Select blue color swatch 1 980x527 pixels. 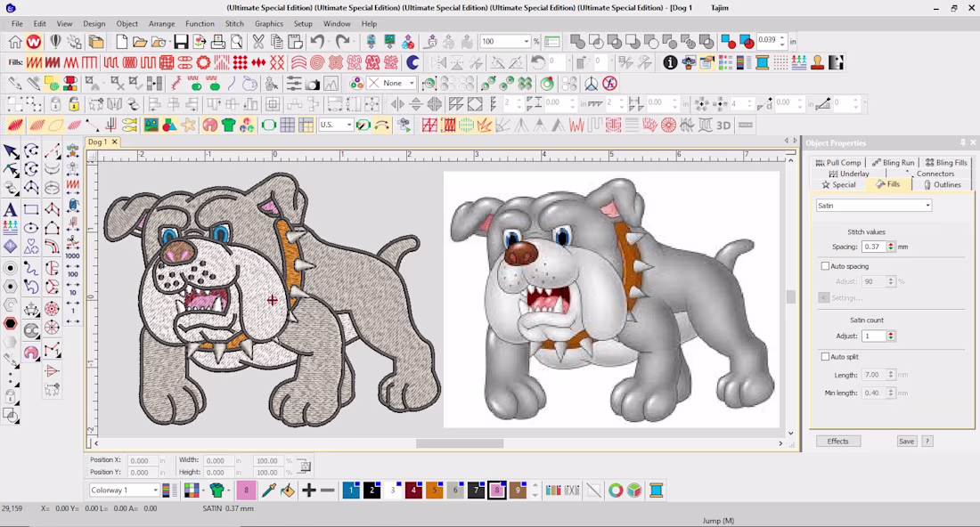tap(351, 491)
